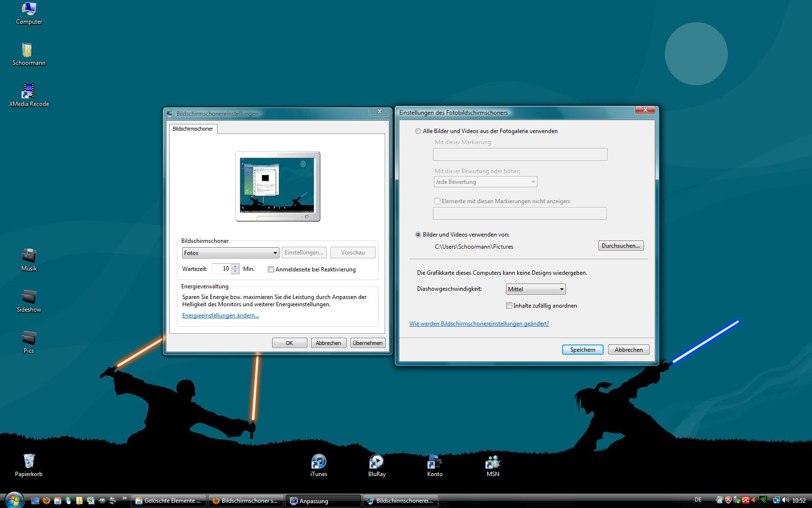Open the Schoormann folder on desktop

[x=29, y=54]
